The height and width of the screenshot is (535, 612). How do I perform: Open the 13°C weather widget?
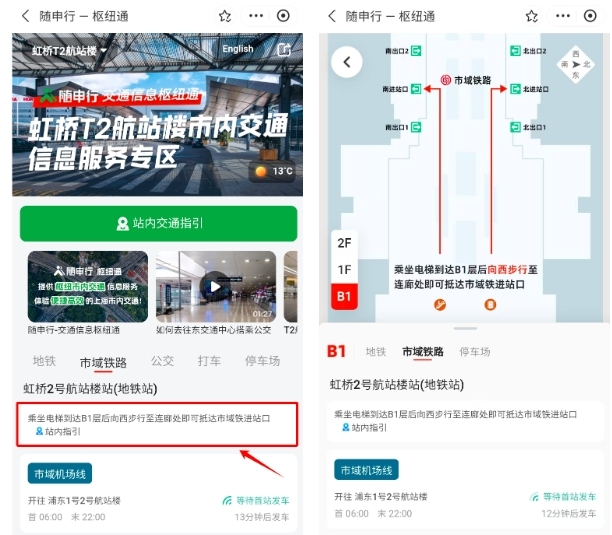coord(274,171)
